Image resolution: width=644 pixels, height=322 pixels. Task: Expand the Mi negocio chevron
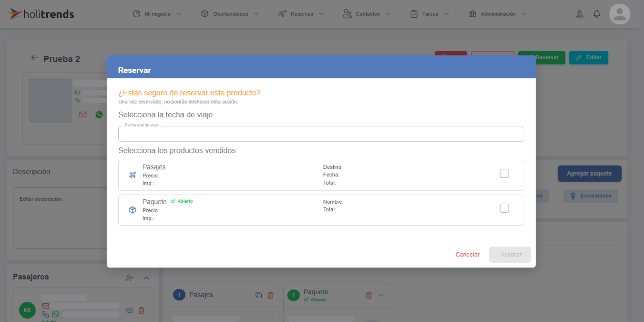point(179,14)
